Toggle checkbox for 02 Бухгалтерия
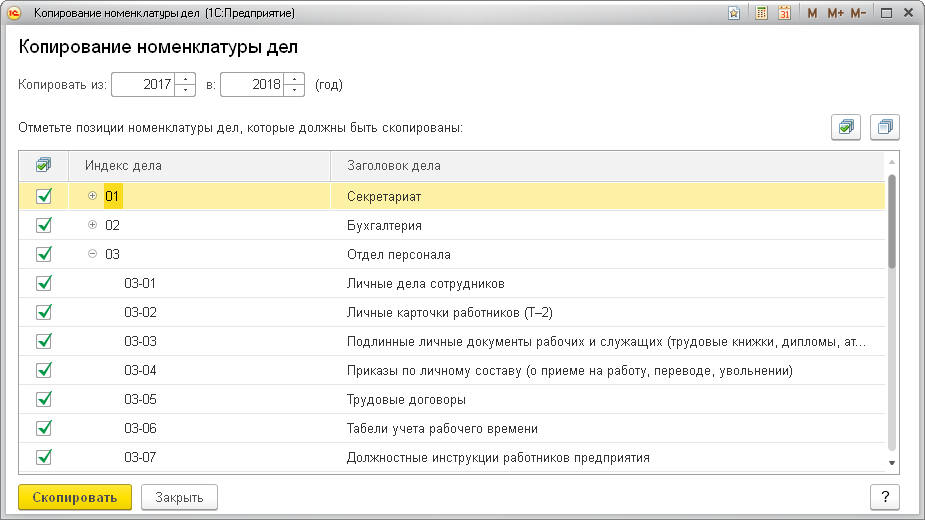The height and width of the screenshot is (520, 925). coord(44,225)
